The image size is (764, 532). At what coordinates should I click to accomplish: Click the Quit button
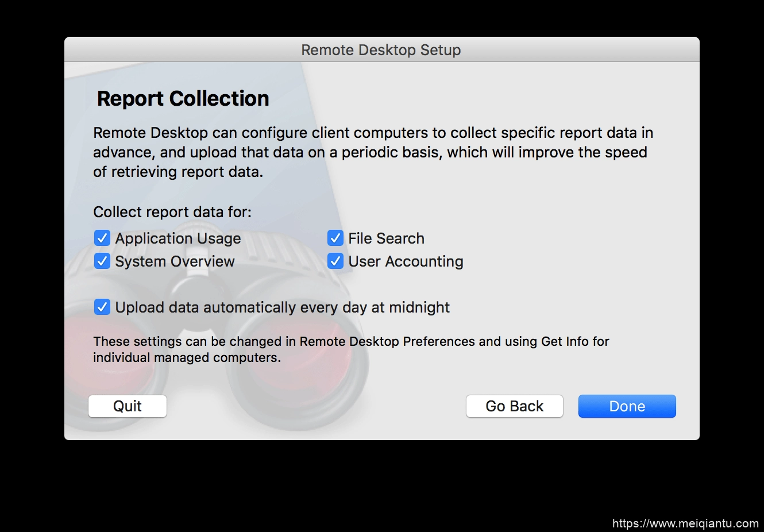[x=128, y=406]
